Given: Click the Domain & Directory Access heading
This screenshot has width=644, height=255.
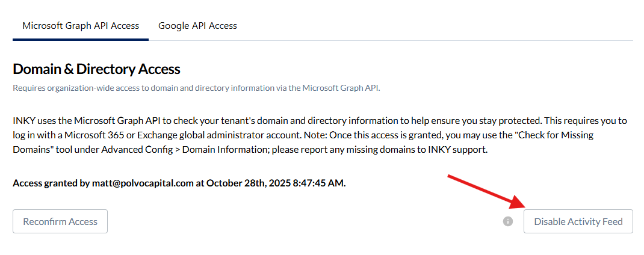Looking at the screenshot, I should 96,69.
